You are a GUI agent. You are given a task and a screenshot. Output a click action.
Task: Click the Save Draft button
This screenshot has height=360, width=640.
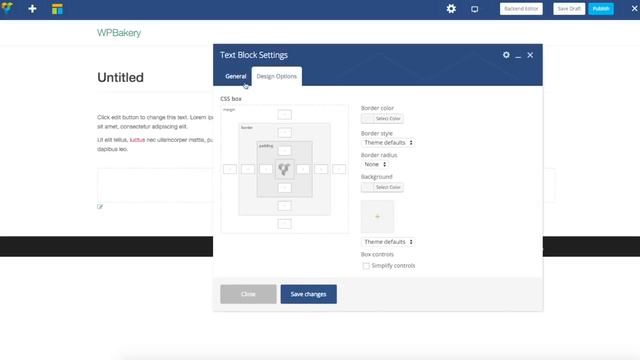click(x=569, y=9)
